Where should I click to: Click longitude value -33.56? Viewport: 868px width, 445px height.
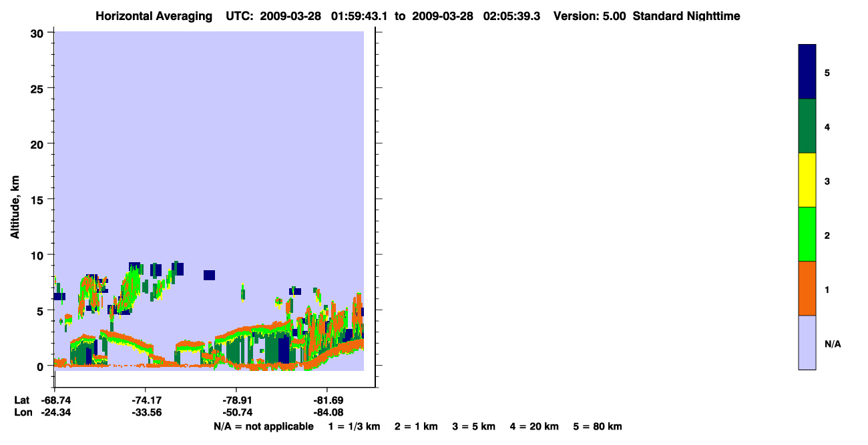[x=147, y=412]
